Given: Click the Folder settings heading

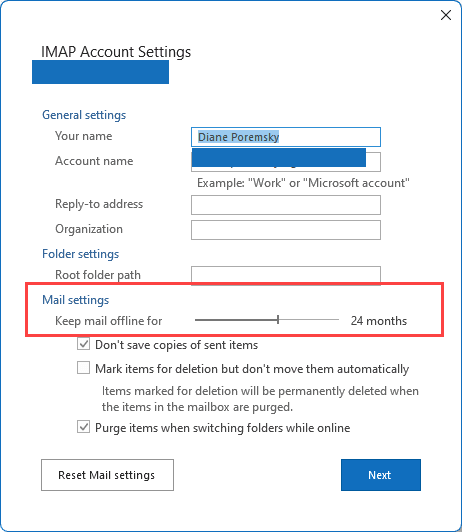Looking at the screenshot, I should point(80,254).
